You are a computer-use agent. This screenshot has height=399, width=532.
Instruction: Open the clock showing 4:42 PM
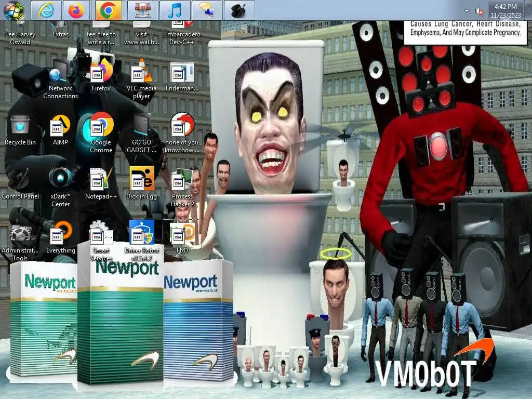point(506,11)
